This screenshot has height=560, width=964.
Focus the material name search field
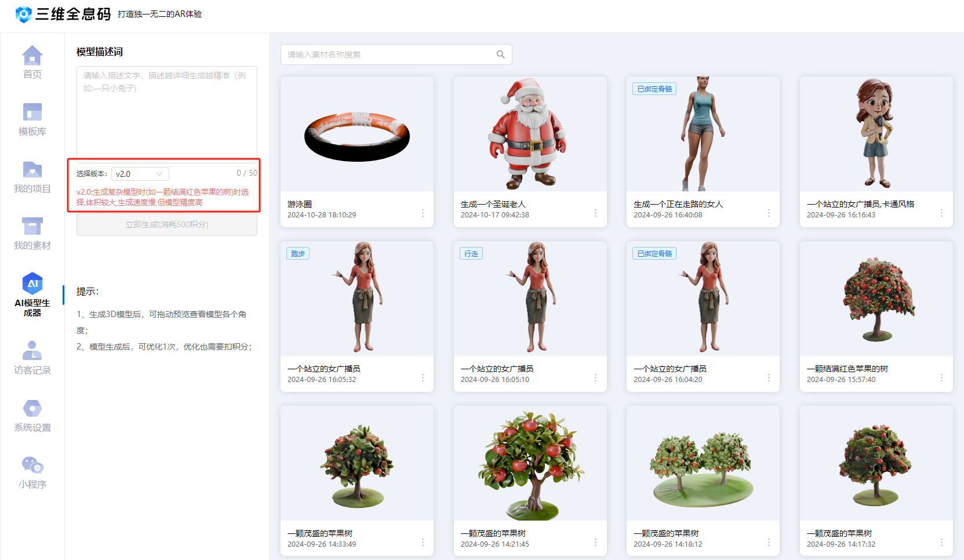point(388,54)
